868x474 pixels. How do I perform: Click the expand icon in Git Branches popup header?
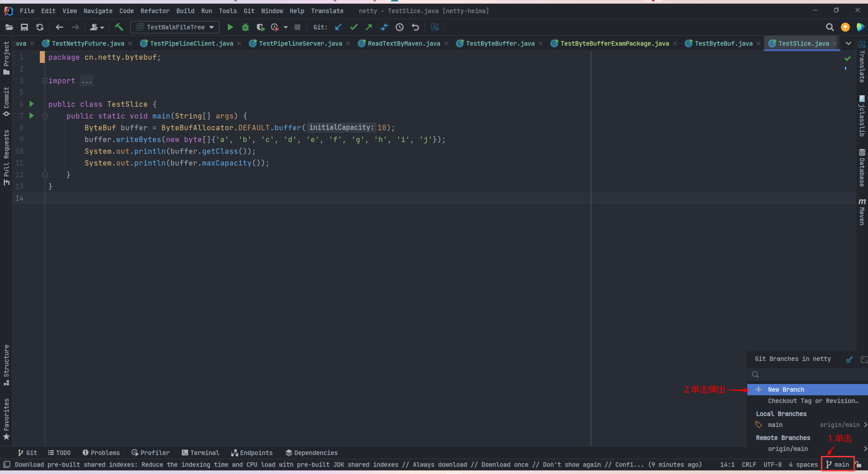pyautogui.click(x=864, y=359)
